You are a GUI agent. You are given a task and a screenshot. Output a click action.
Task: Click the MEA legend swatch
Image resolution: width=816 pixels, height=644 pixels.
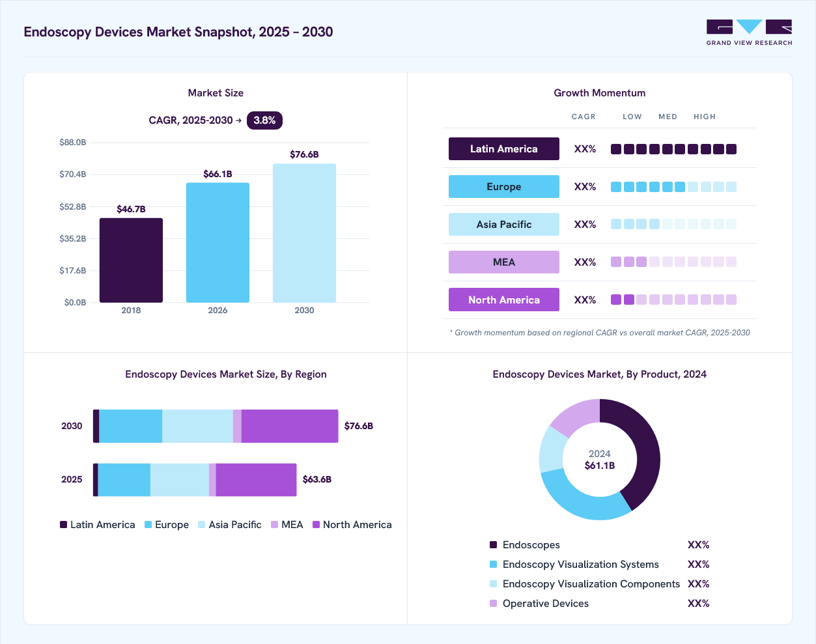pyautogui.click(x=275, y=525)
